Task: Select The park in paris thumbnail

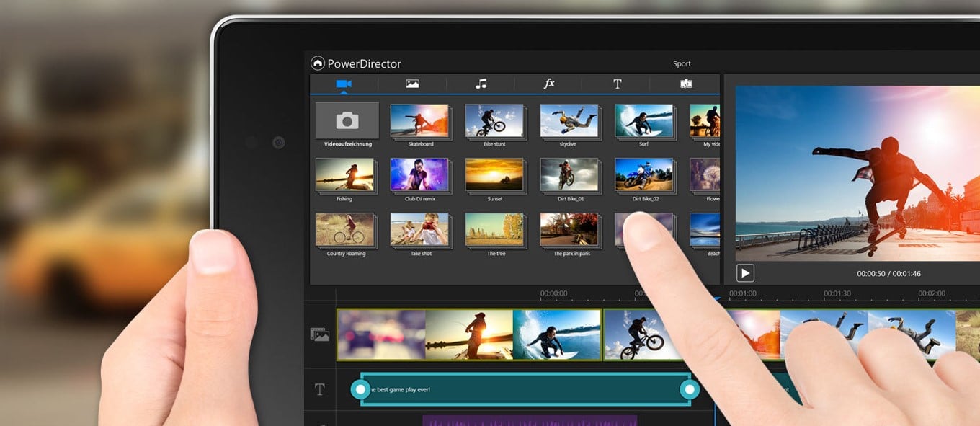Action: [570, 230]
